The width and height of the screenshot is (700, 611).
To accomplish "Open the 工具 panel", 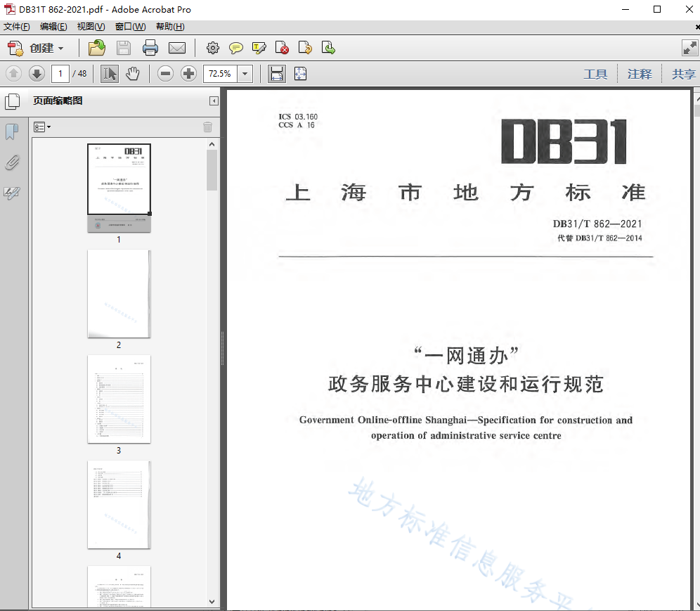I will (x=595, y=73).
